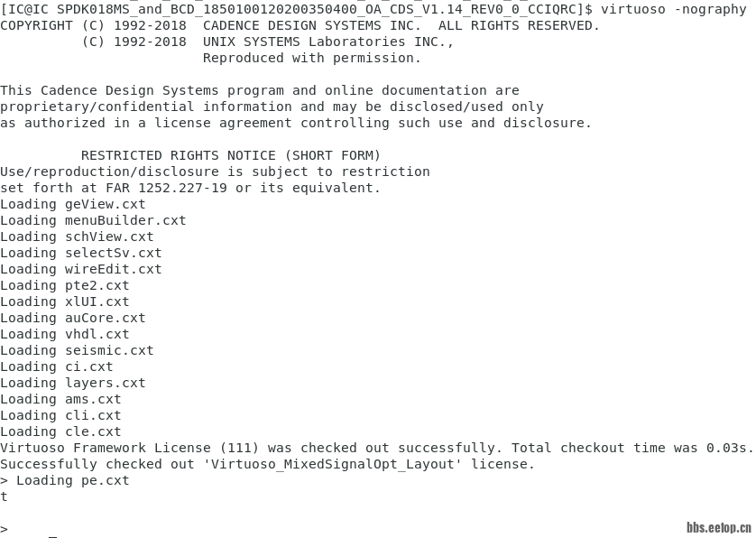Click the FAR 1252.227-19 line
Image resolution: width=756 pixels, height=538 pixels.
(190, 188)
